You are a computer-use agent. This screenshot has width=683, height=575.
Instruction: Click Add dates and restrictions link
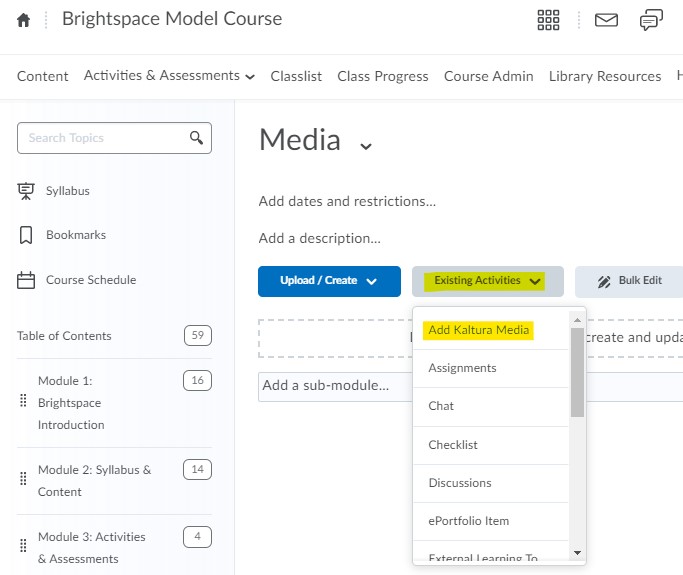pyautogui.click(x=347, y=201)
